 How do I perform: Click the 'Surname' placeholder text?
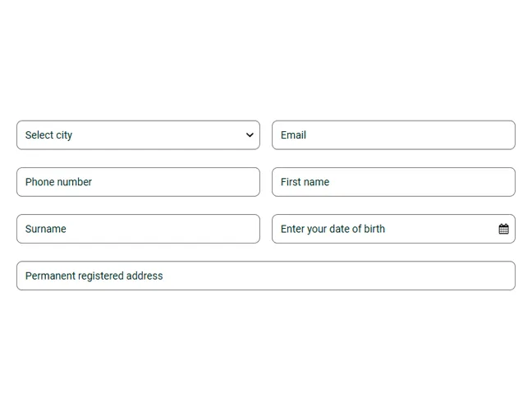46,229
